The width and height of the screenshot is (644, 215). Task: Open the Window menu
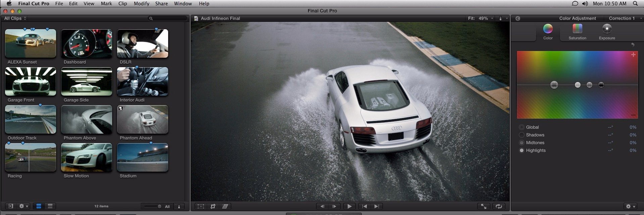[183, 3]
